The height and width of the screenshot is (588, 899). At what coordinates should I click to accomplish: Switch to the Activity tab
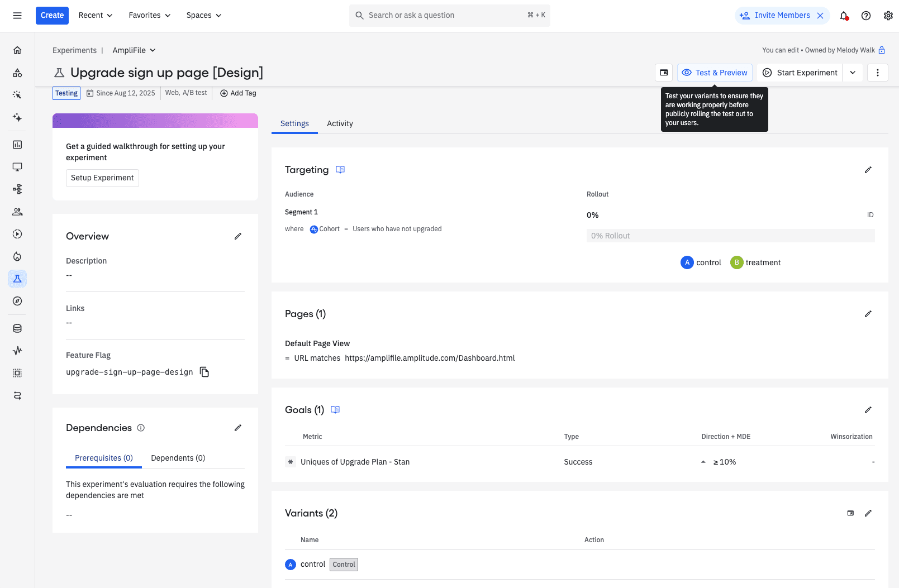pyautogui.click(x=340, y=123)
